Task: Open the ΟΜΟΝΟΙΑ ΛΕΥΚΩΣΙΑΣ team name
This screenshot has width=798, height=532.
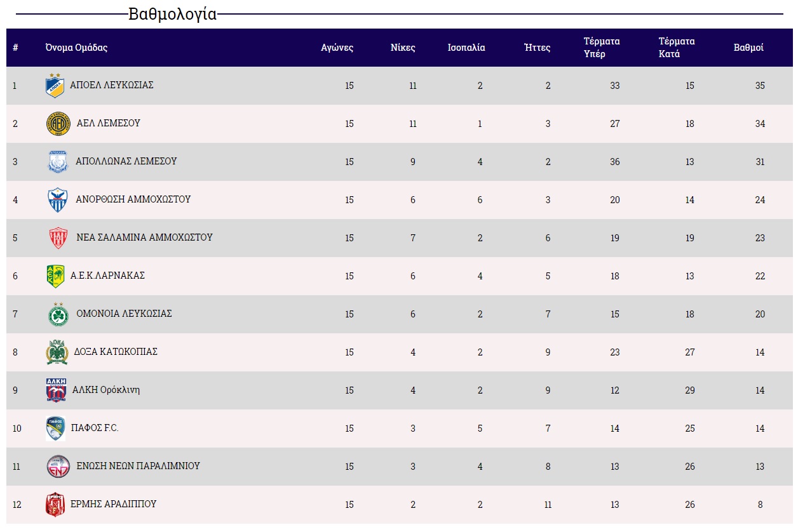Action: point(124,314)
